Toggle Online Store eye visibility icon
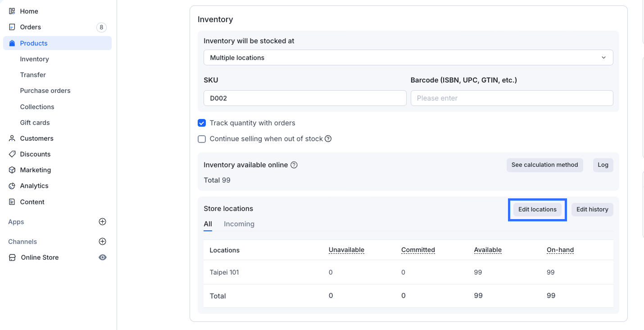Screen dimensions: 644x330 coord(103,257)
